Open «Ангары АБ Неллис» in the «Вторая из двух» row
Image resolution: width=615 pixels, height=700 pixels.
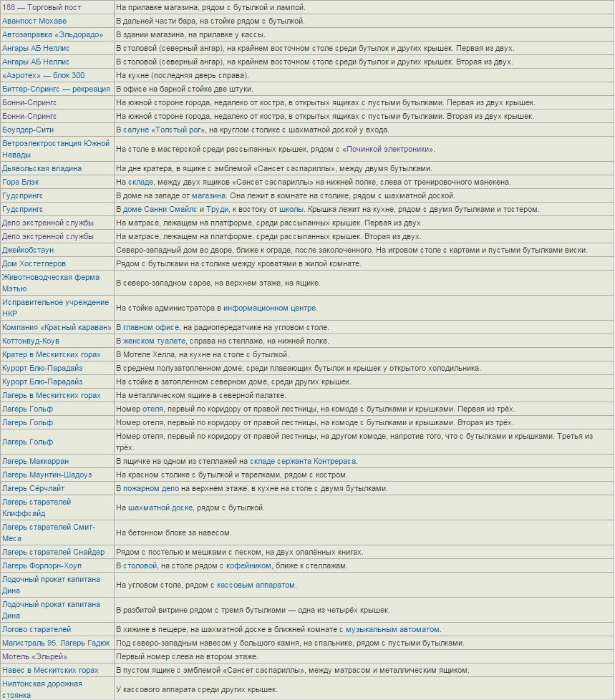(36, 62)
